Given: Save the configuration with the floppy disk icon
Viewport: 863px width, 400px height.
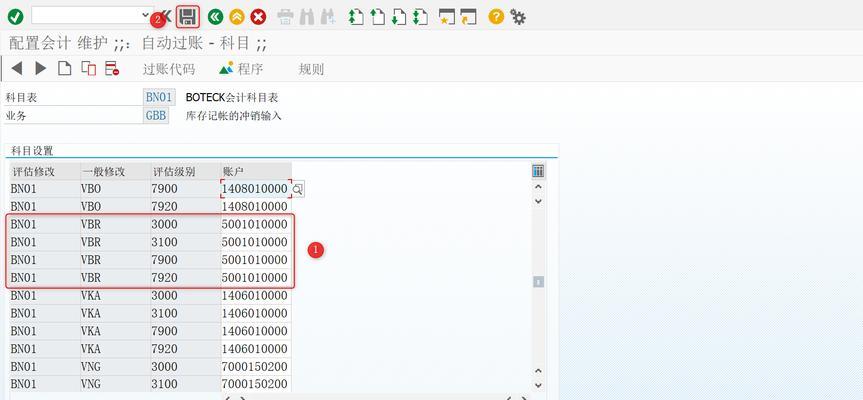Looking at the screenshot, I should click(188, 17).
